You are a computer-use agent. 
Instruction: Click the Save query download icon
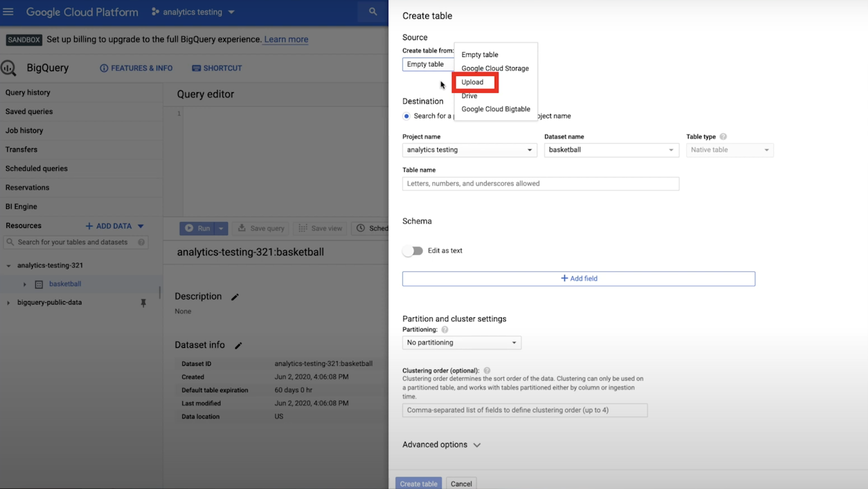(x=242, y=228)
